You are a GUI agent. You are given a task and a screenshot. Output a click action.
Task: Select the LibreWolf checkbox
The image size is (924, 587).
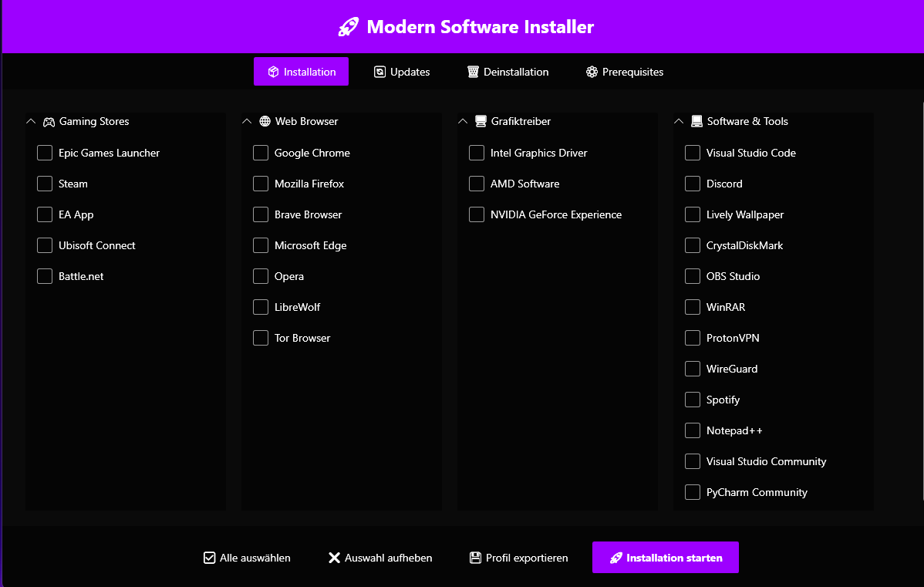pos(261,307)
